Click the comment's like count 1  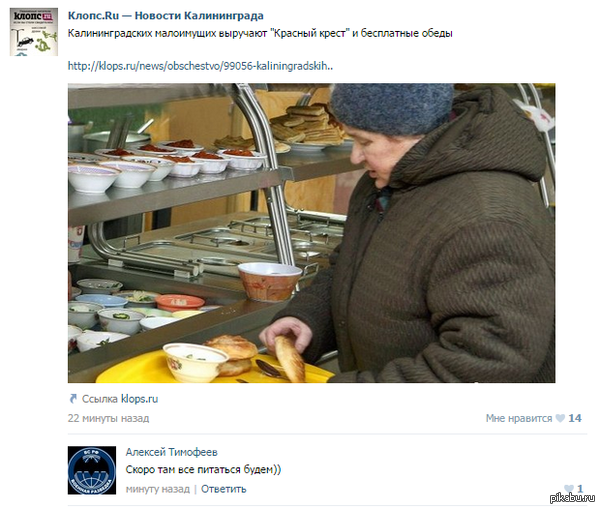pyautogui.click(x=580, y=488)
